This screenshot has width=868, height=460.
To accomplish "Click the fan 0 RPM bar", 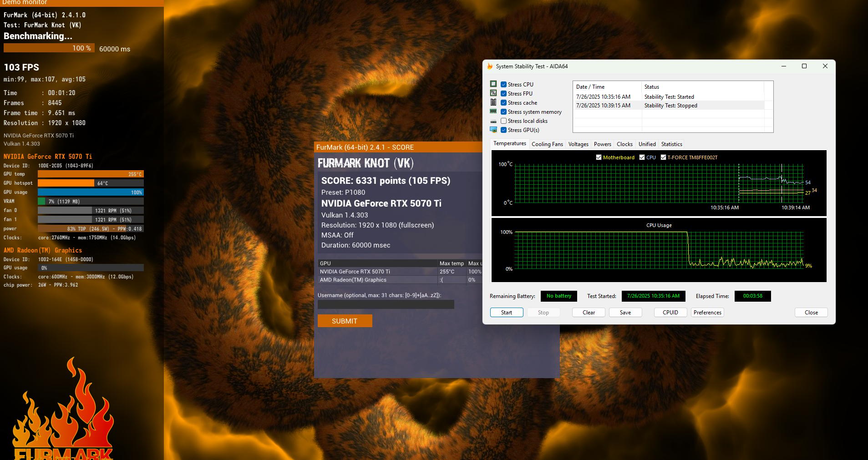I will point(91,210).
